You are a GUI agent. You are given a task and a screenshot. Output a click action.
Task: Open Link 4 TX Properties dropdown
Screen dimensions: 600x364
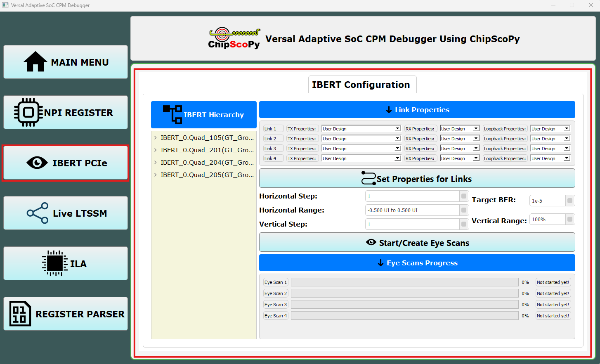[x=361, y=158]
